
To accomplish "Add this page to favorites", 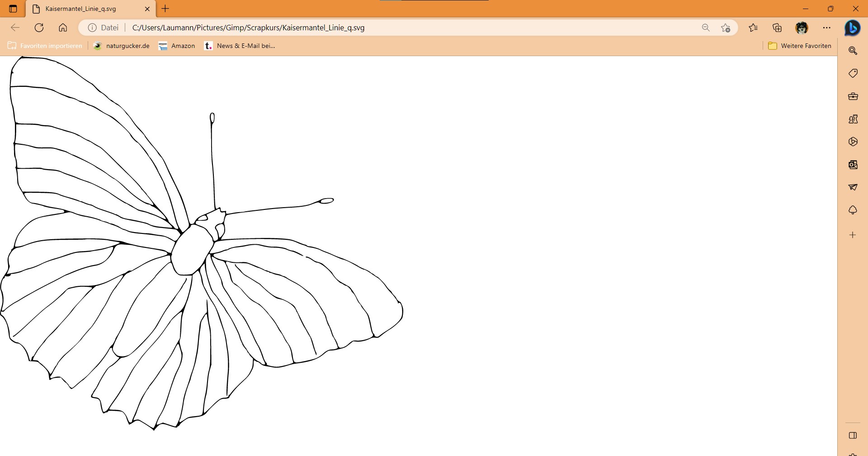I will [726, 28].
